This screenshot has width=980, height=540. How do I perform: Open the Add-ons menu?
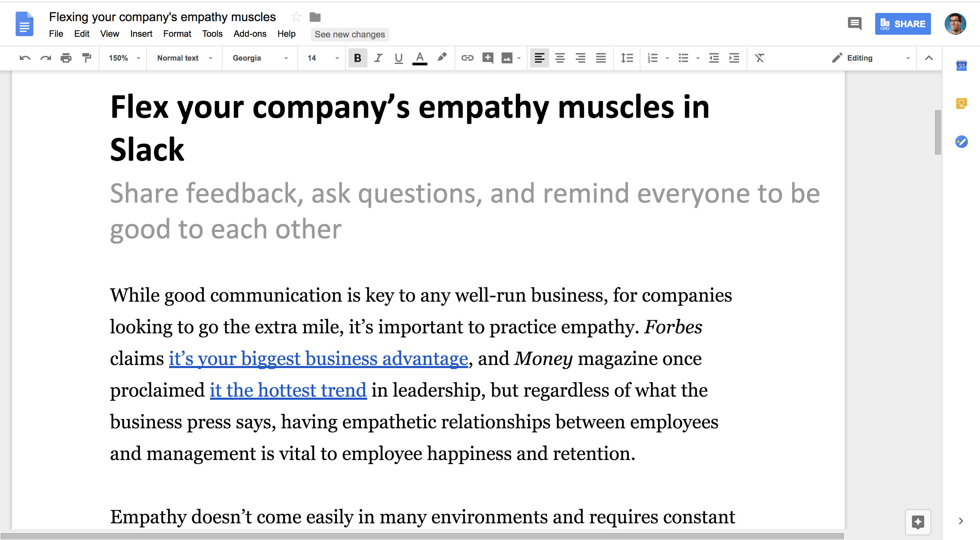click(x=249, y=33)
